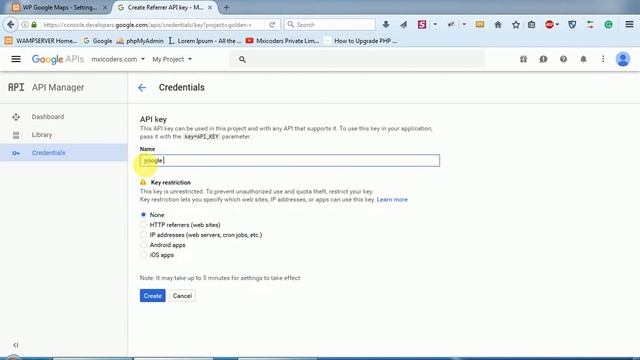Open Lorem Ipsum bookmark

(x=205, y=41)
